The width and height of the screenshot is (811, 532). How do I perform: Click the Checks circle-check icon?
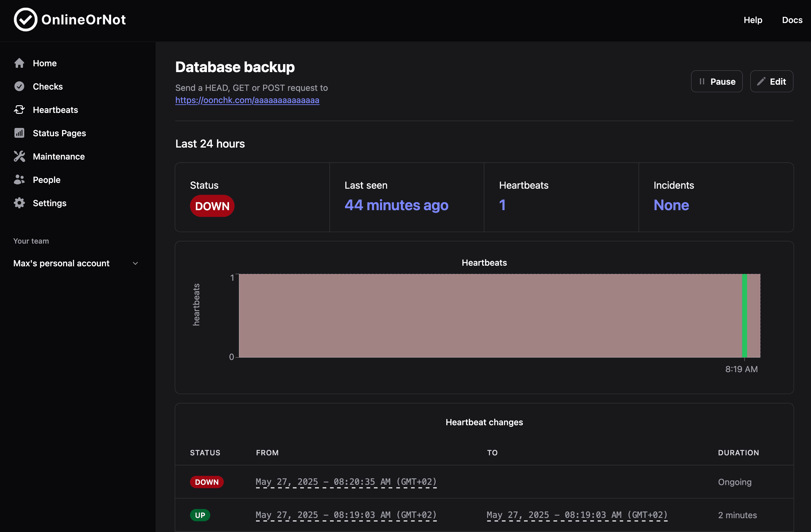pos(19,87)
